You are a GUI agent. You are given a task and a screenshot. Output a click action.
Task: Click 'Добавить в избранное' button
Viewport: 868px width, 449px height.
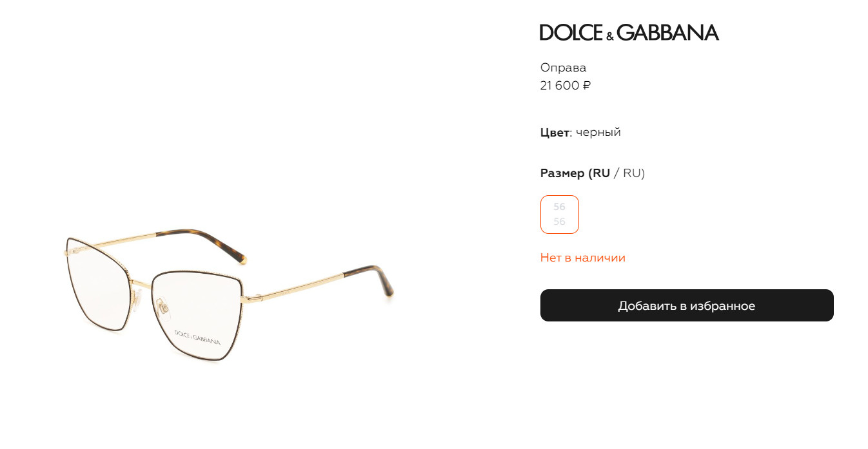pyautogui.click(x=687, y=305)
